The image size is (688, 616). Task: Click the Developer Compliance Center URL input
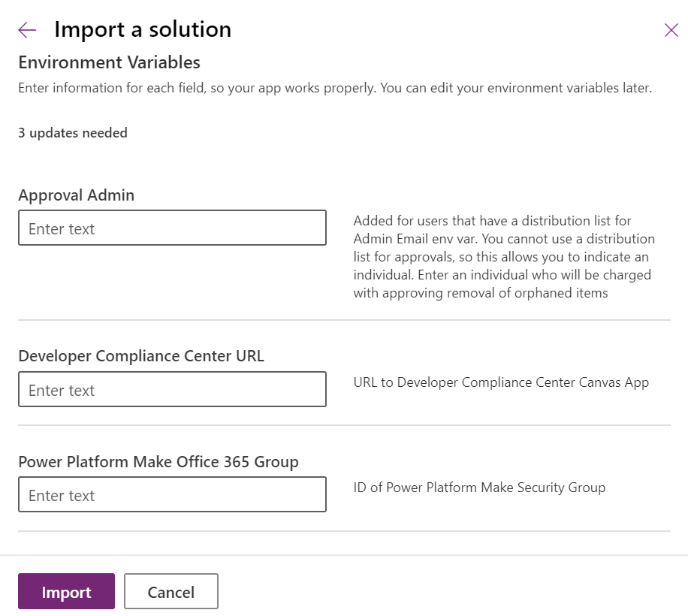172,389
